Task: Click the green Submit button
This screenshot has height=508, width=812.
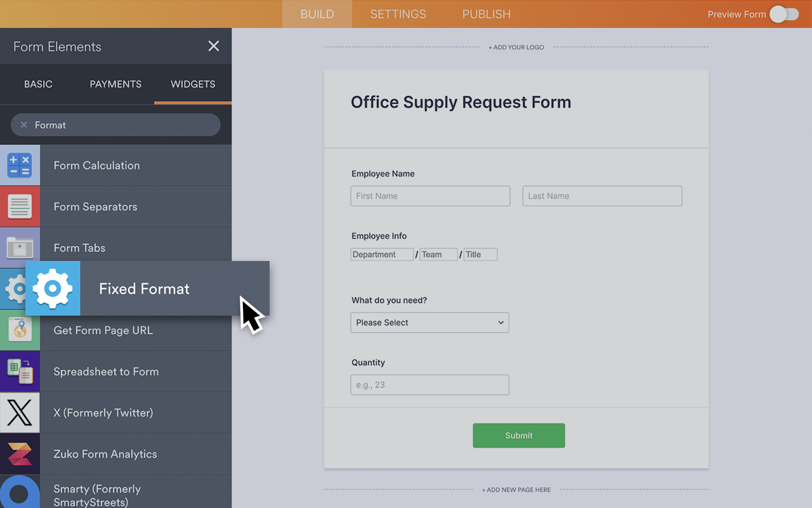Action: [518, 436]
